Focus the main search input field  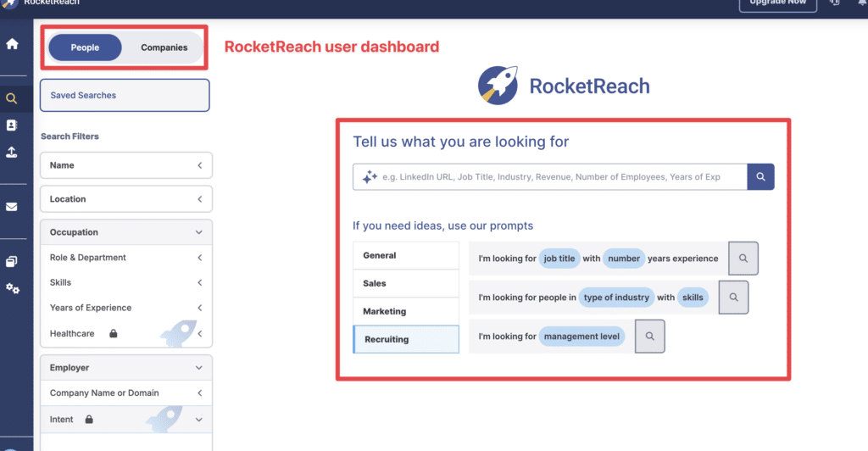click(550, 176)
